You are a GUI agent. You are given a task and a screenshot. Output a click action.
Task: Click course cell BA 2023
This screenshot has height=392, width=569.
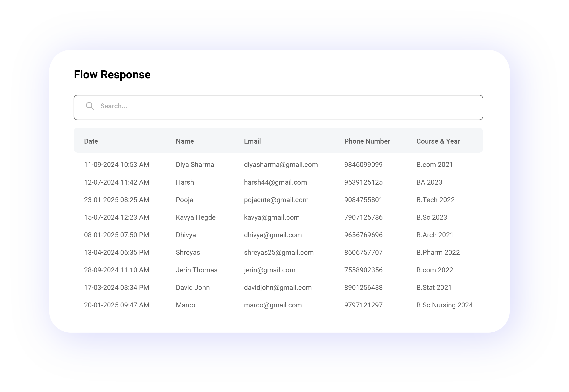click(x=429, y=182)
